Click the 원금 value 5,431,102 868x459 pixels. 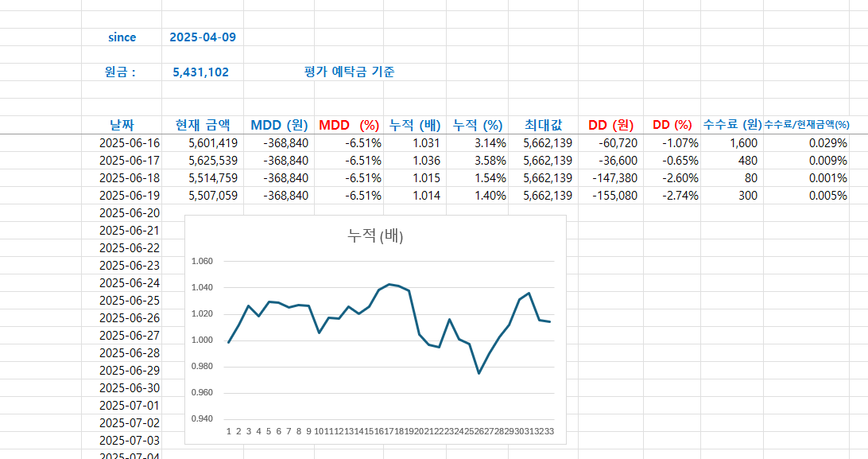tap(200, 72)
